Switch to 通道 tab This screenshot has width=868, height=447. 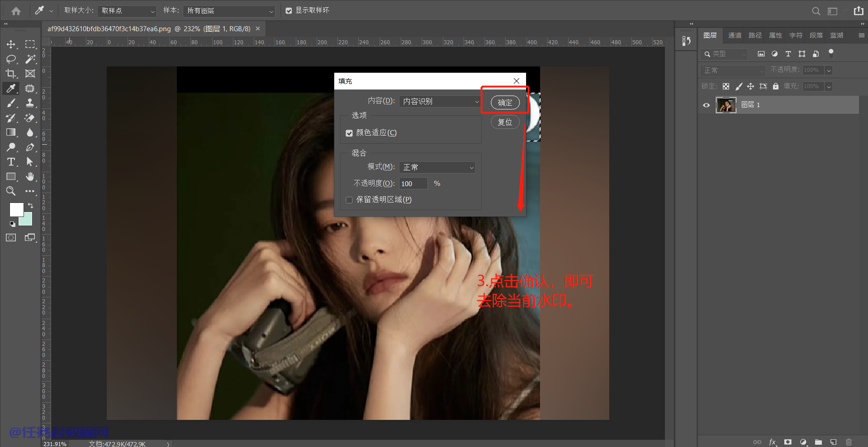coord(735,35)
